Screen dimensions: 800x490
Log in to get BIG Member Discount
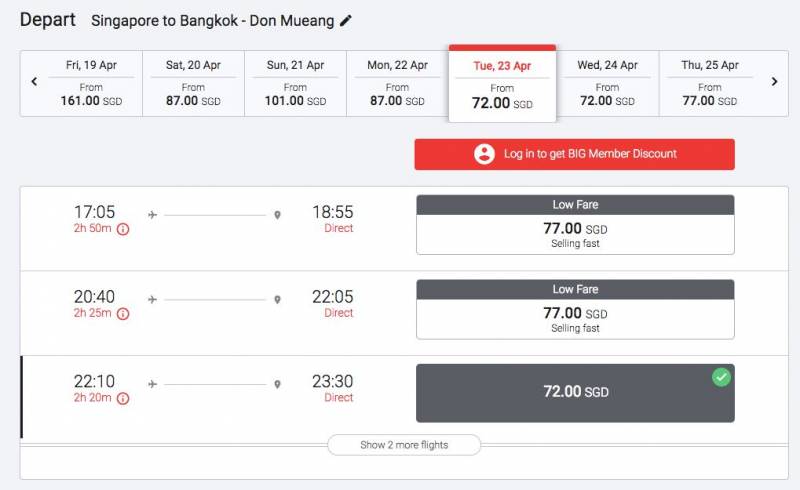point(575,154)
